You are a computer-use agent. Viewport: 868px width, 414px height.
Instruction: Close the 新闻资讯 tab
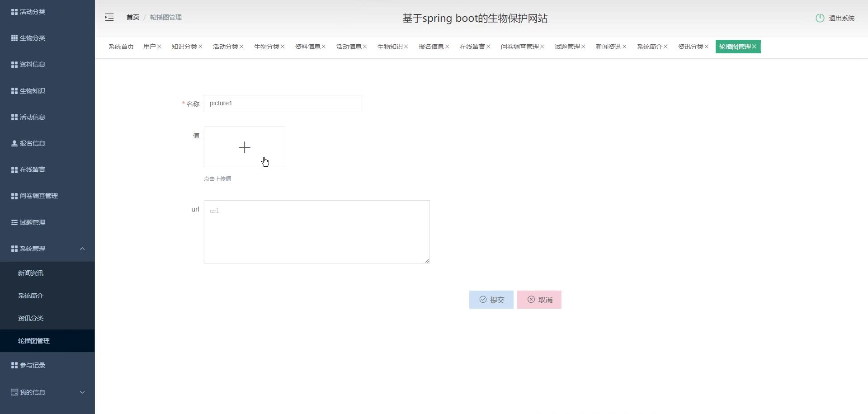coord(624,47)
